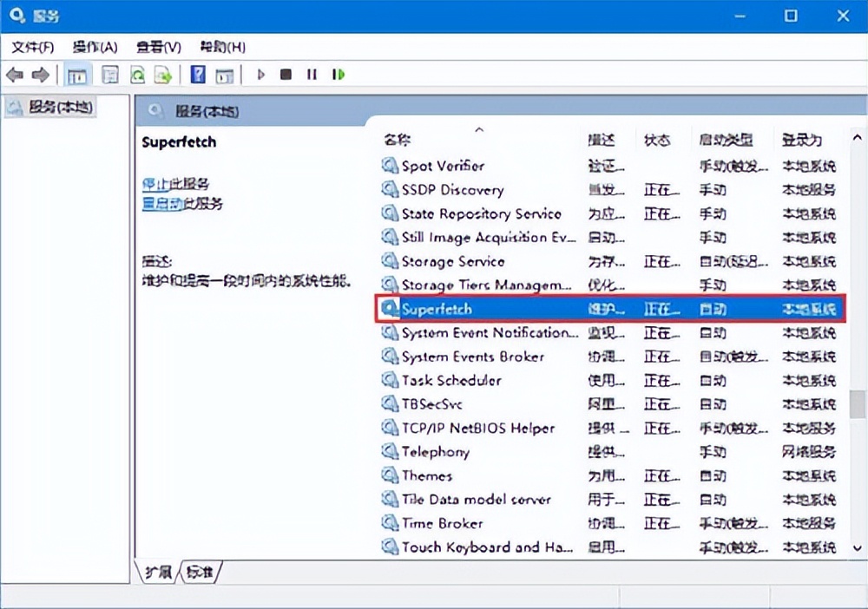Image resolution: width=868 pixels, height=609 pixels.
Task: Stop the service using the stop toolbar icon
Action: (x=286, y=75)
